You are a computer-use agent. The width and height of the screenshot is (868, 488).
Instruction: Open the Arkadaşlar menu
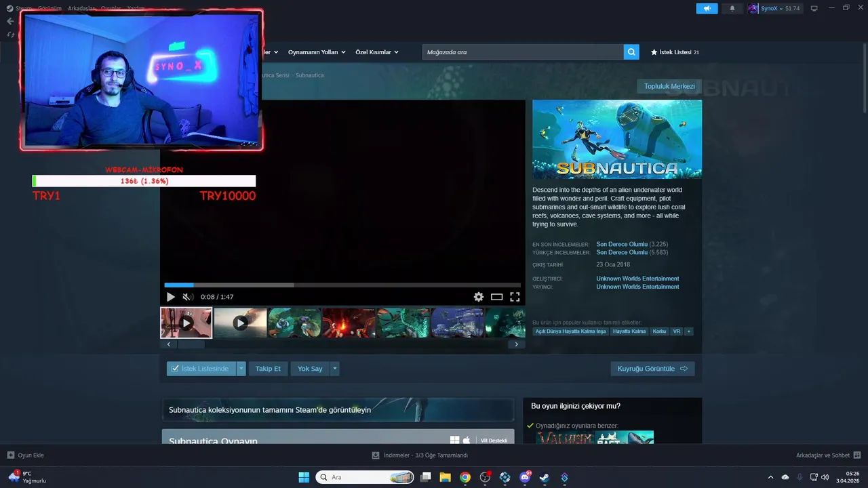click(x=82, y=8)
